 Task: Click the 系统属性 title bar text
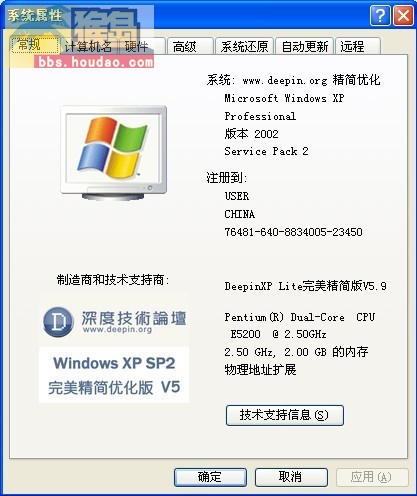[x=35, y=15]
